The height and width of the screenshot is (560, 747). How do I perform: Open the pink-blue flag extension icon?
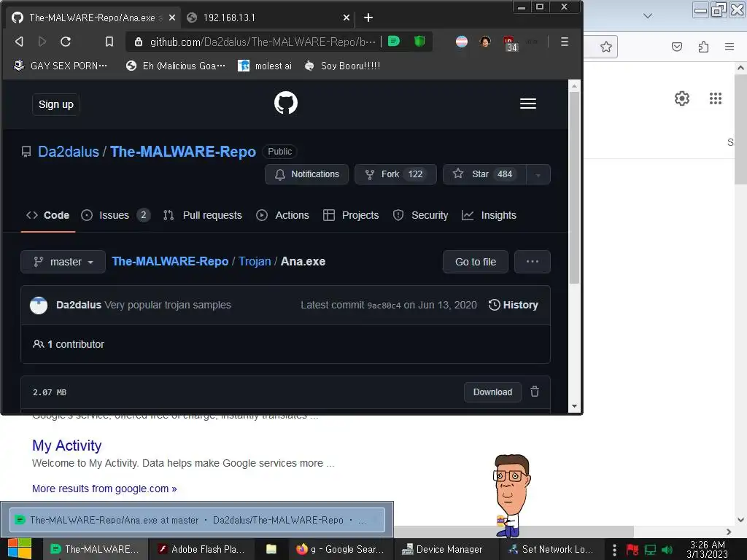click(x=462, y=42)
